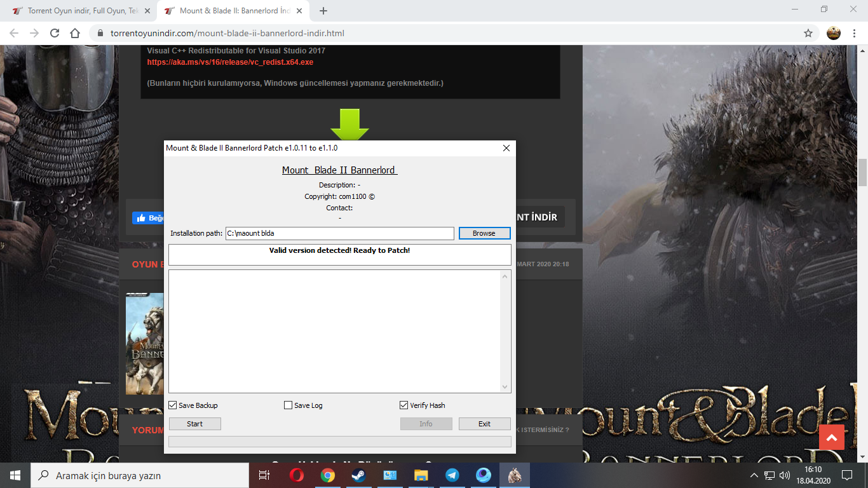
Task: Go forward in the browser
Action: pyautogui.click(x=34, y=33)
